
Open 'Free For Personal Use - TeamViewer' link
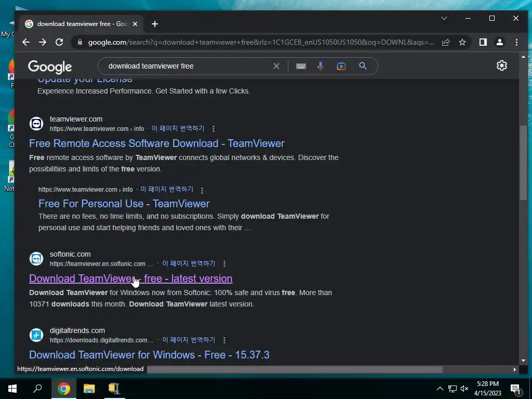[x=124, y=204]
